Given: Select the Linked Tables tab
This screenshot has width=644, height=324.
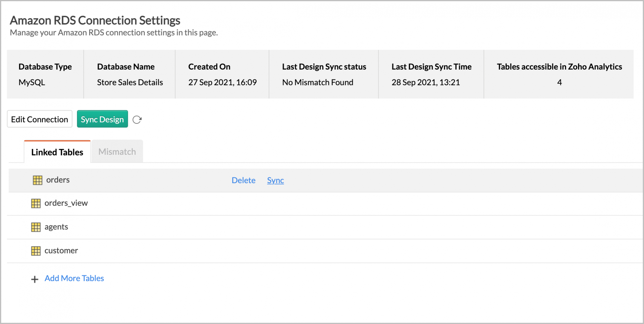Looking at the screenshot, I should (57, 152).
